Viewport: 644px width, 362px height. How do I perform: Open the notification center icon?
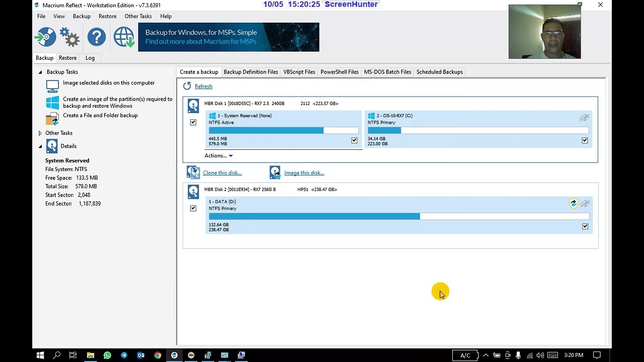click(597, 355)
